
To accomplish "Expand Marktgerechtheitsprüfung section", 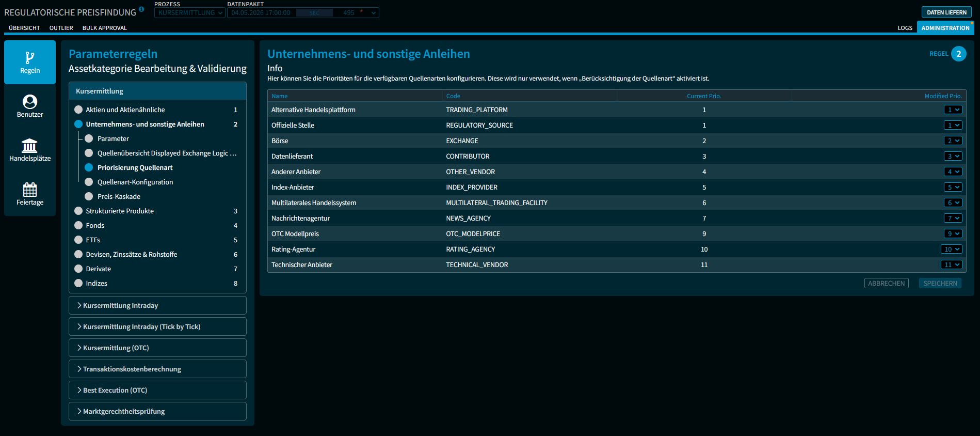I will (x=157, y=411).
